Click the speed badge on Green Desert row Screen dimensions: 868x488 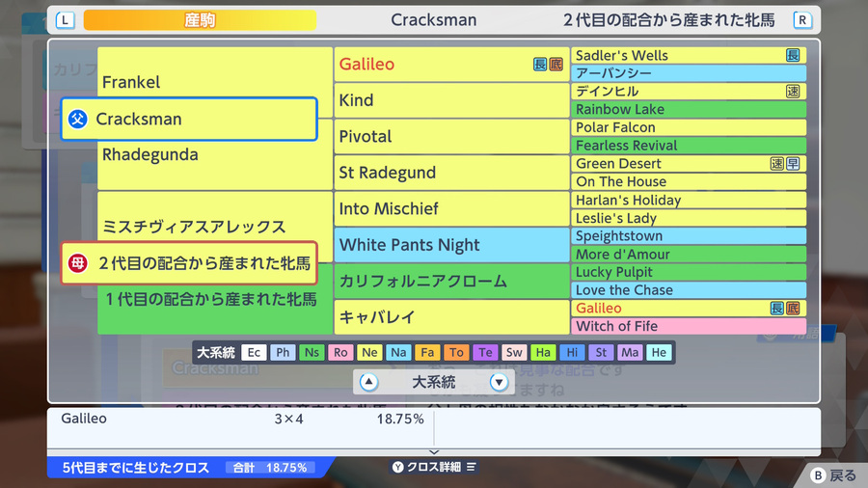[x=777, y=164]
